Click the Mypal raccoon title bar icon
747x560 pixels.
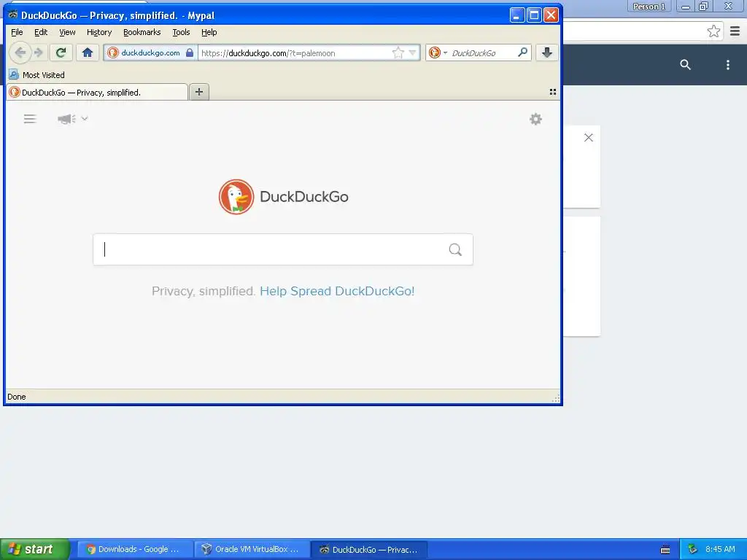pyautogui.click(x=13, y=15)
